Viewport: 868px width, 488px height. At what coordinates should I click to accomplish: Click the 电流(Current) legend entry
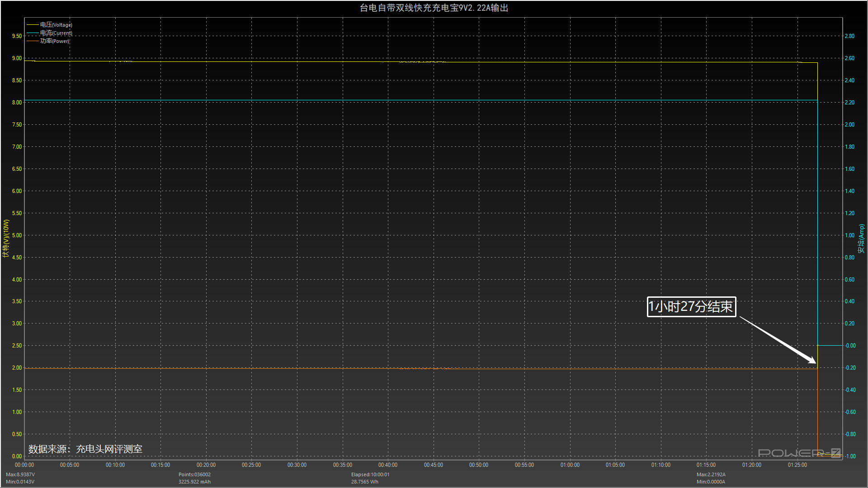pyautogui.click(x=56, y=33)
